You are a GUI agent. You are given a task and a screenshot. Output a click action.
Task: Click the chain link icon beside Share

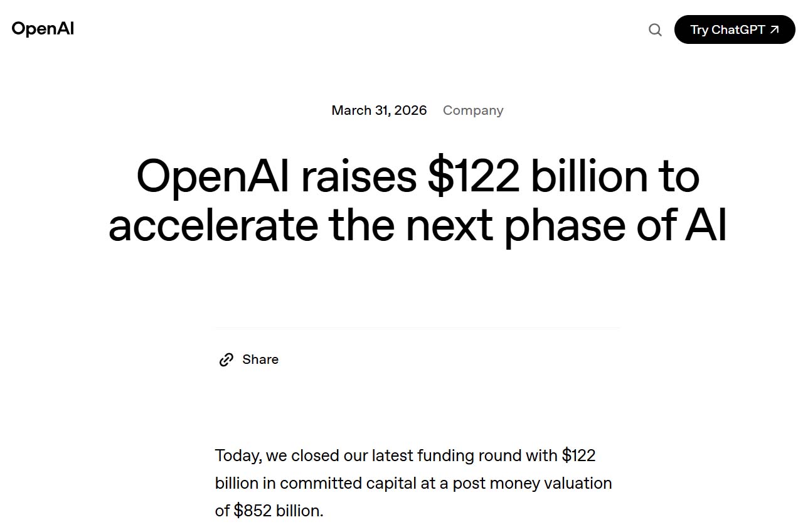226,359
